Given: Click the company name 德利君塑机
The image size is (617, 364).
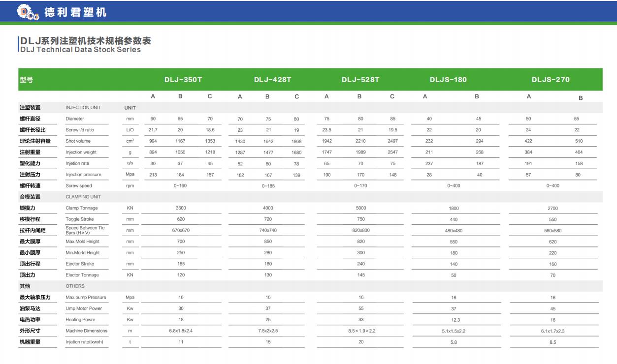Looking at the screenshot, I should tap(75, 13).
